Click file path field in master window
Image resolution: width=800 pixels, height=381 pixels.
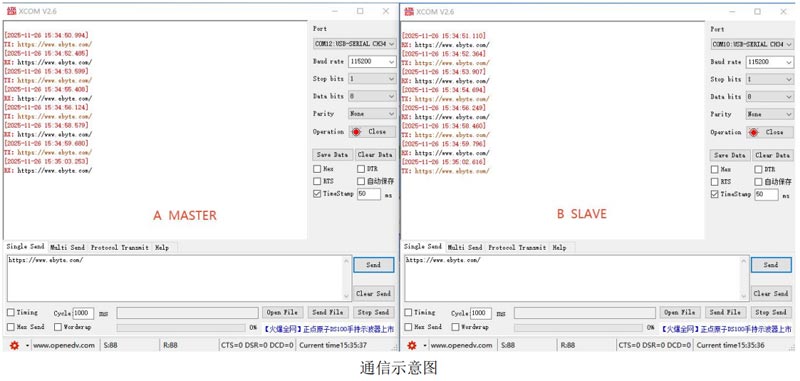(x=187, y=313)
